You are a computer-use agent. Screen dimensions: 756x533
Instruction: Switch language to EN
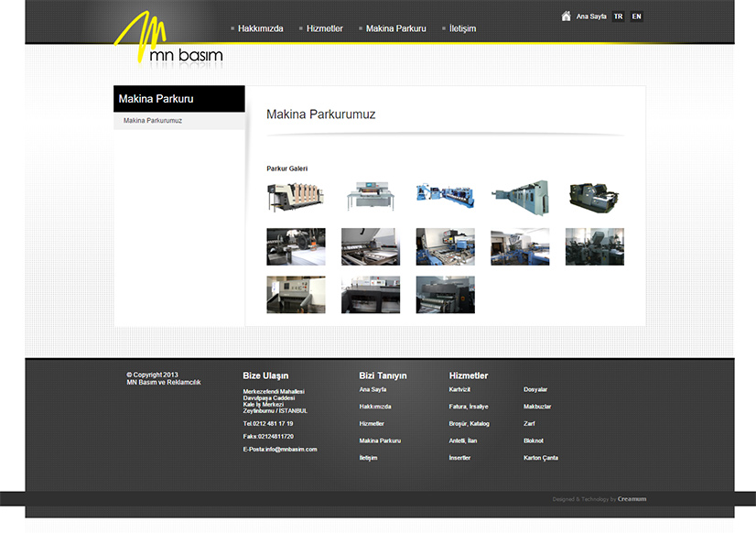pyautogui.click(x=636, y=16)
